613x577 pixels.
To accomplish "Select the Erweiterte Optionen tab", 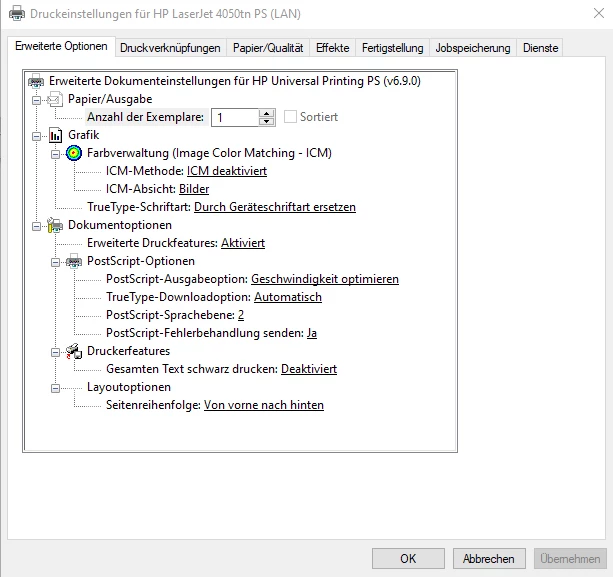I will point(61,46).
